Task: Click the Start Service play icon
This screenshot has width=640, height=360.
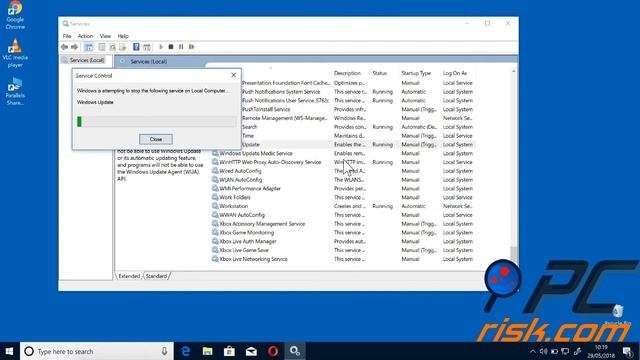Action: (161, 47)
